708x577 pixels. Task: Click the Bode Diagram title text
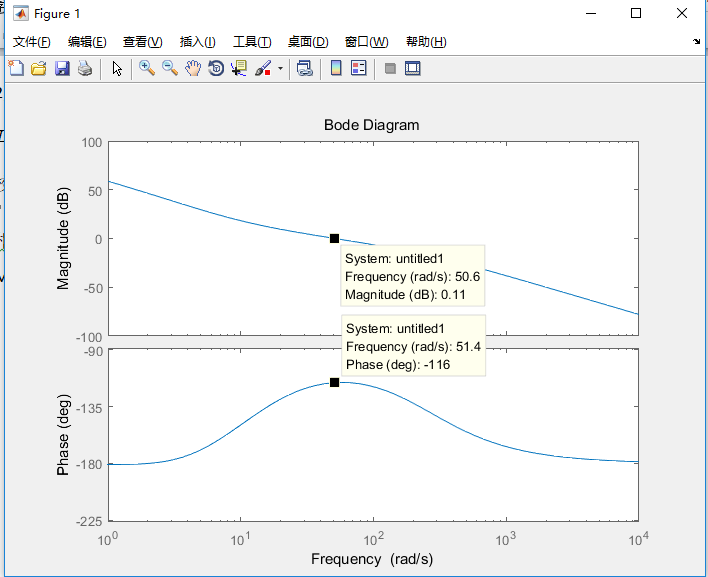point(372,125)
